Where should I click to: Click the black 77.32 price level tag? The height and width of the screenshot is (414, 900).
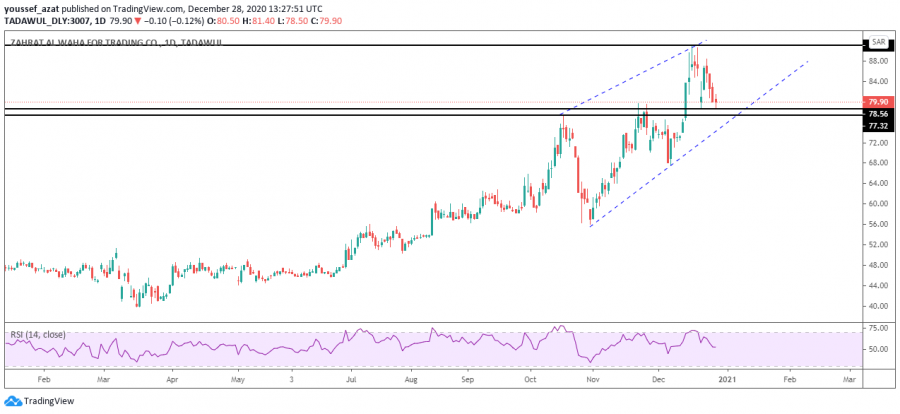tap(878, 126)
